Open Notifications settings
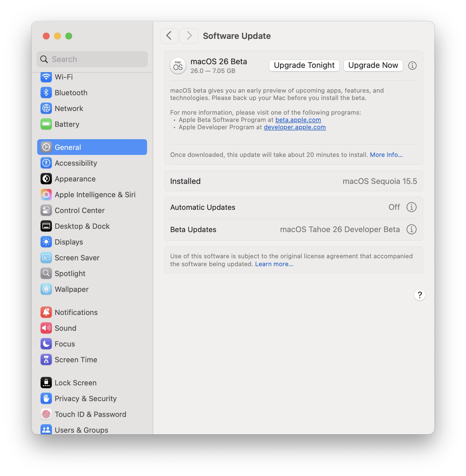466x476 pixels. (x=76, y=312)
